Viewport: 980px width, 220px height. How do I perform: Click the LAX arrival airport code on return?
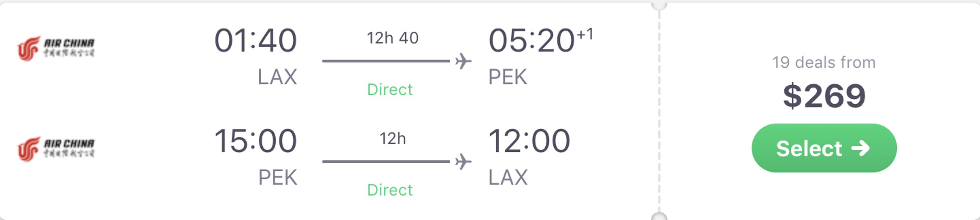pos(508,177)
